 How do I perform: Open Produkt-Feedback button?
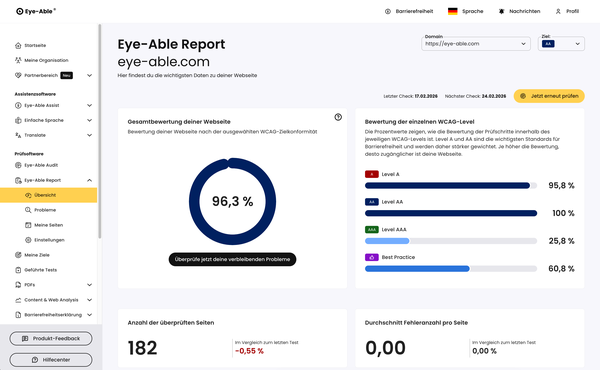[x=51, y=339]
